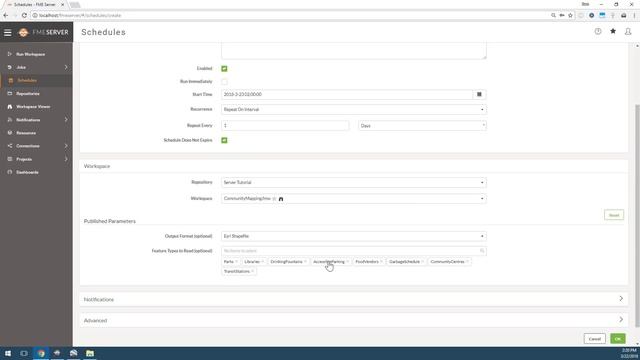Click the Chrome taskbar icon
Image resolution: width=640 pixels, height=360 pixels.
click(x=41, y=353)
